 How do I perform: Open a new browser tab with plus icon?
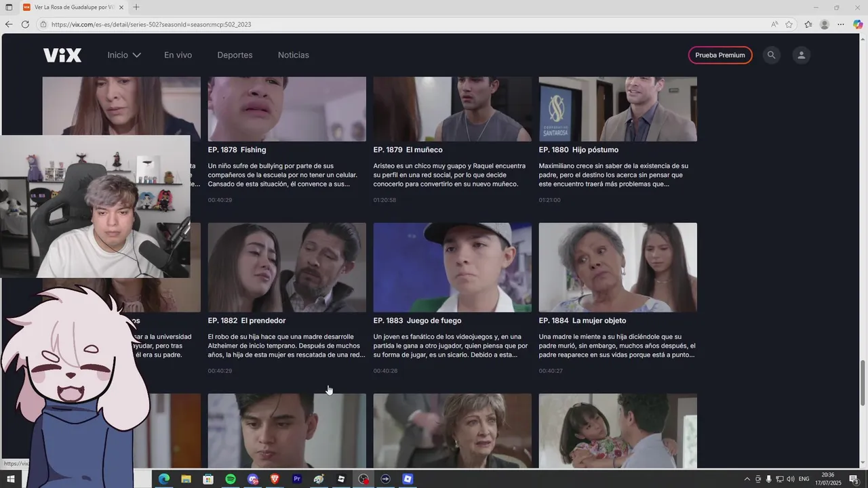(x=136, y=7)
